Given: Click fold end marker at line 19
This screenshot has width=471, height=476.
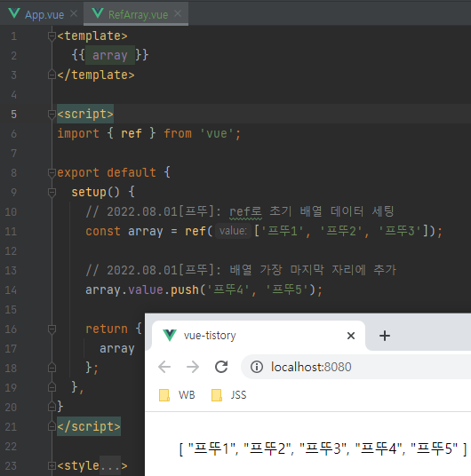Looking at the screenshot, I should 52,387.
